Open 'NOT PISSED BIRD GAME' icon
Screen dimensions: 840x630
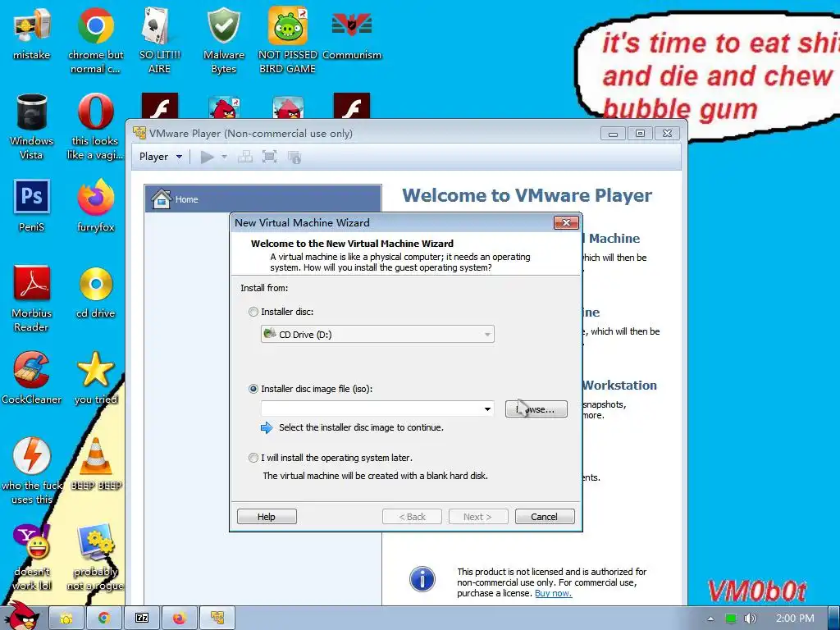(288, 40)
